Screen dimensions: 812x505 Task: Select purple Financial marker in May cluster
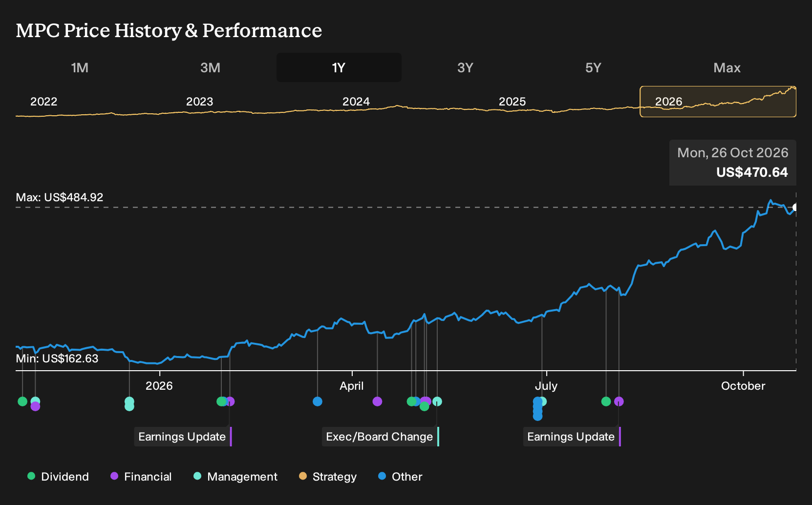426,401
